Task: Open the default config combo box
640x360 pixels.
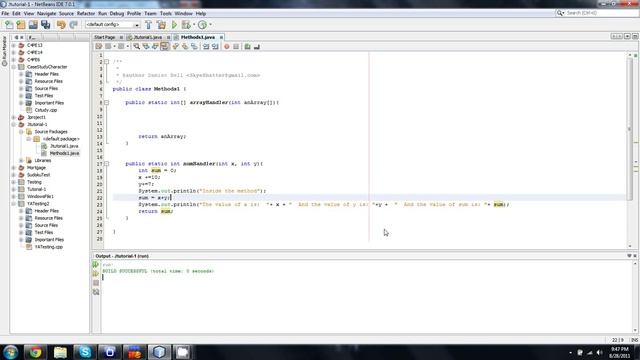Action: 112,25
